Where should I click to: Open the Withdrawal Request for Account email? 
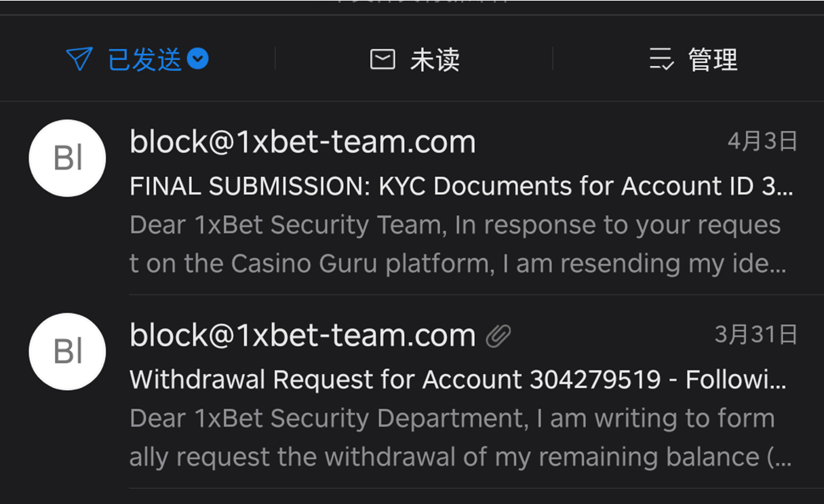pyautogui.click(x=458, y=380)
